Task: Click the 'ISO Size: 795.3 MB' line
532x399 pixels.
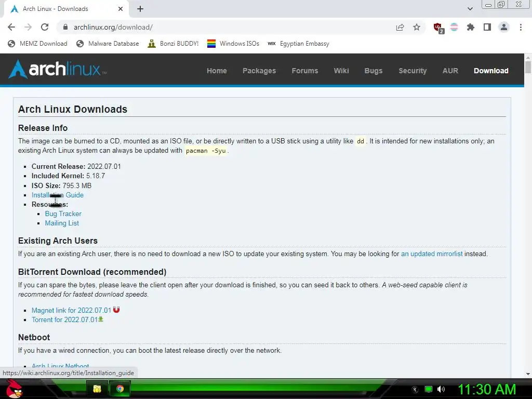Action: click(x=61, y=185)
